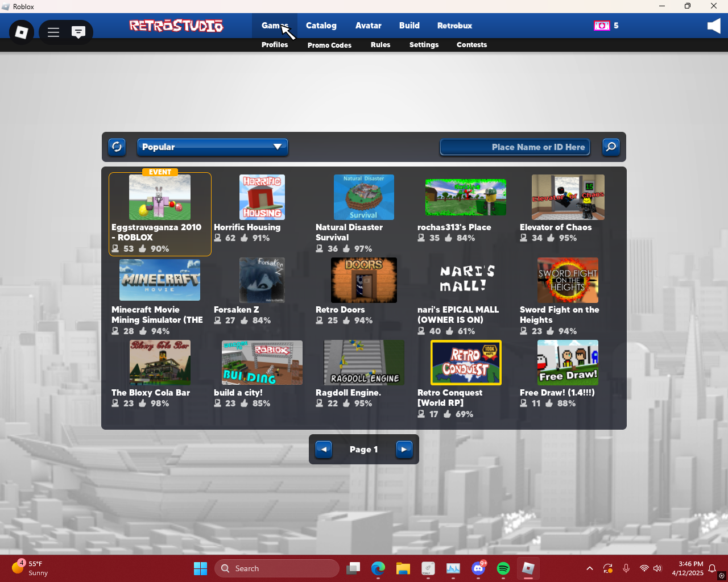Open Ragdoll Engine game thumbnail
The image size is (728, 582).
[364, 363]
